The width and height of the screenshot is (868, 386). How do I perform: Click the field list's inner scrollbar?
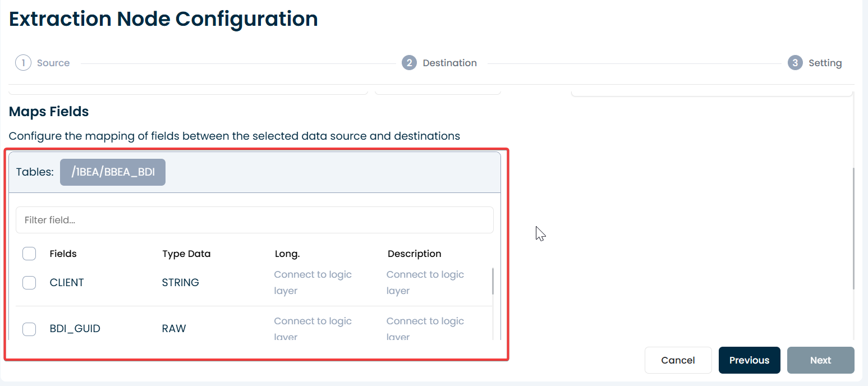pos(493,281)
